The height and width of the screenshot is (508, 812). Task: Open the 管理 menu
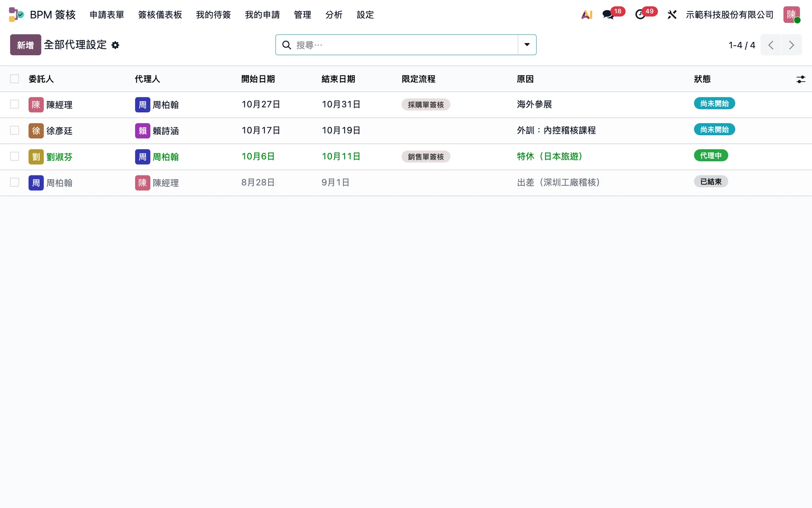pyautogui.click(x=302, y=15)
